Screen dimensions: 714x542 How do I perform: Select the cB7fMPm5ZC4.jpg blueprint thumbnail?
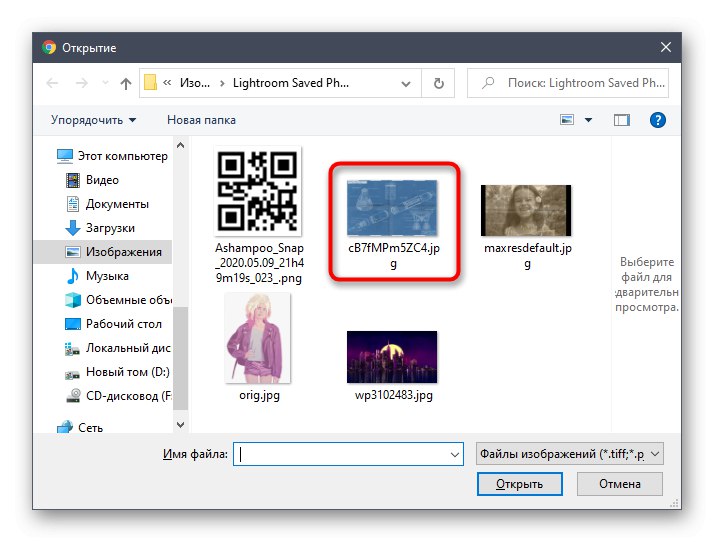pyautogui.click(x=392, y=208)
